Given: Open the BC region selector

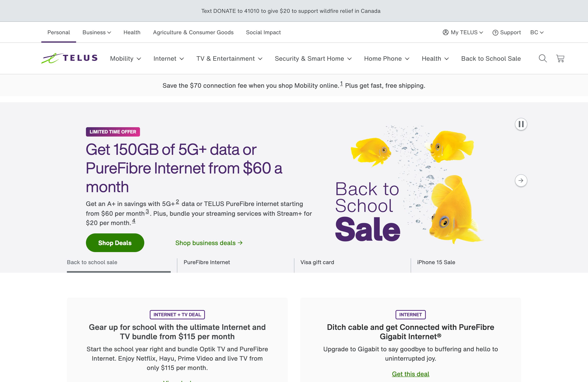Looking at the screenshot, I should click(537, 32).
